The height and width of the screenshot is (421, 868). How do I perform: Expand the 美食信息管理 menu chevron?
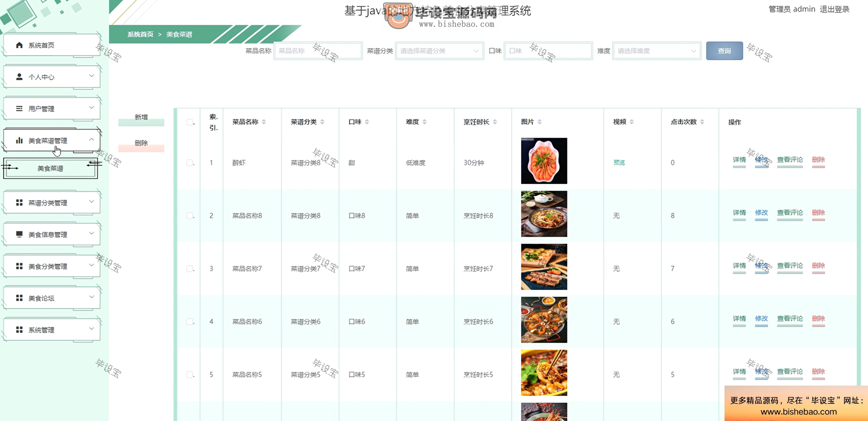point(91,233)
